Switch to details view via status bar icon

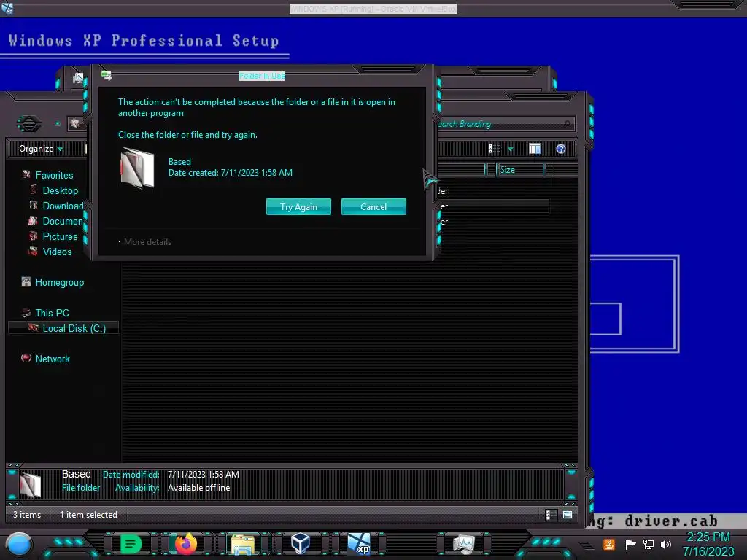point(551,515)
